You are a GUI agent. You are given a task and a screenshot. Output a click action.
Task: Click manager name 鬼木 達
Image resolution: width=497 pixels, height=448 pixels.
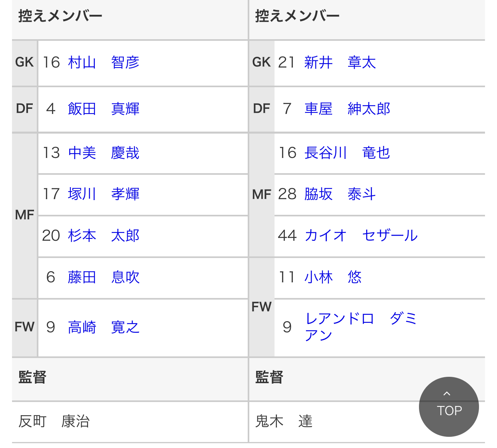tap(284, 421)
